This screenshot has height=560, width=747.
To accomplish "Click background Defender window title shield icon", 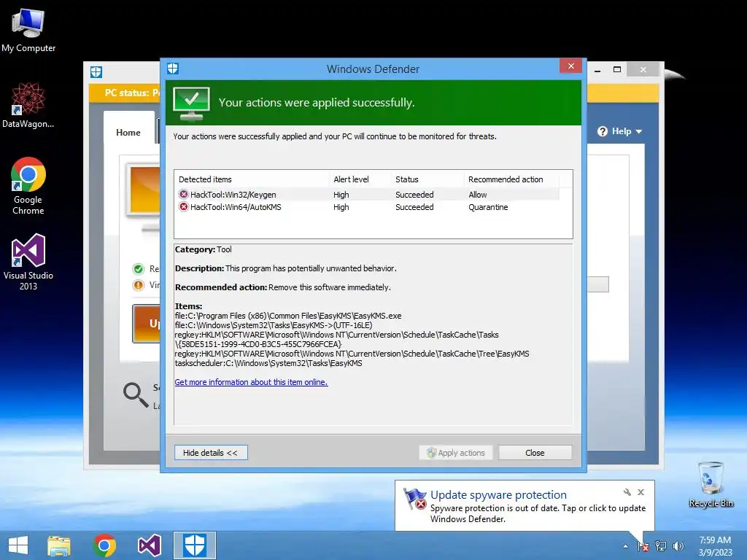I will point(96,72).
